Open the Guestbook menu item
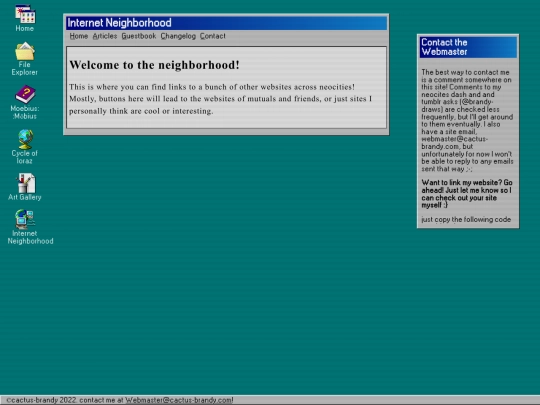540x405 pixels. coord(139,36)
